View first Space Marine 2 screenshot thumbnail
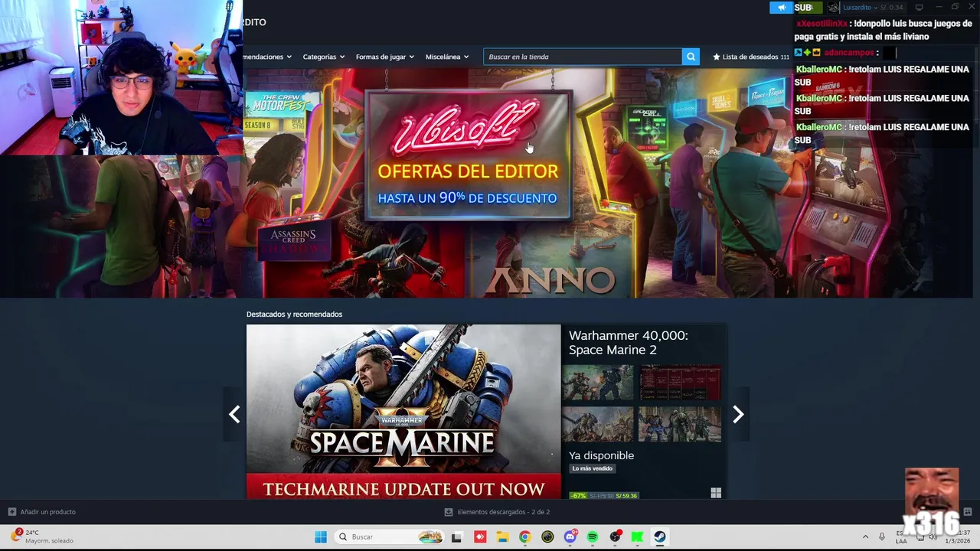The image size is (980, 551). point(598,382)
